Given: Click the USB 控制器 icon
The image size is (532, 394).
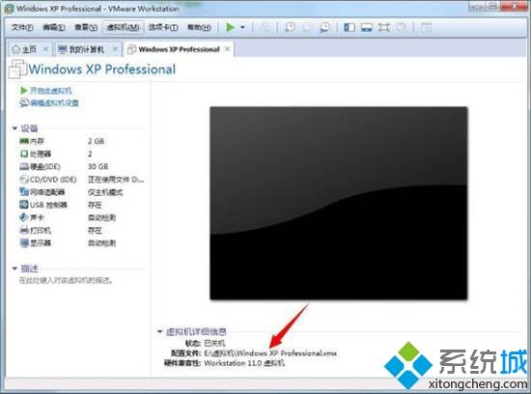Looking at the screenshot, I should coord(24,205).
